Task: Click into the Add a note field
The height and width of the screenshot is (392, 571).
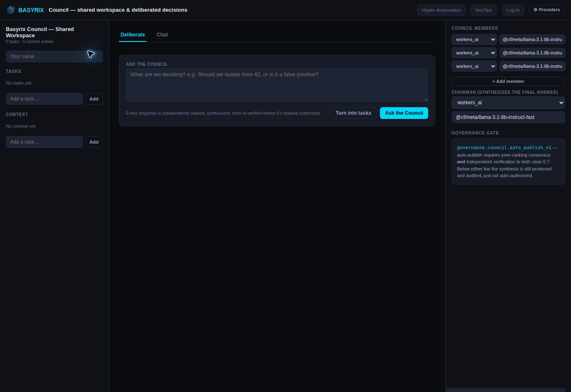Action: (44, 142)
